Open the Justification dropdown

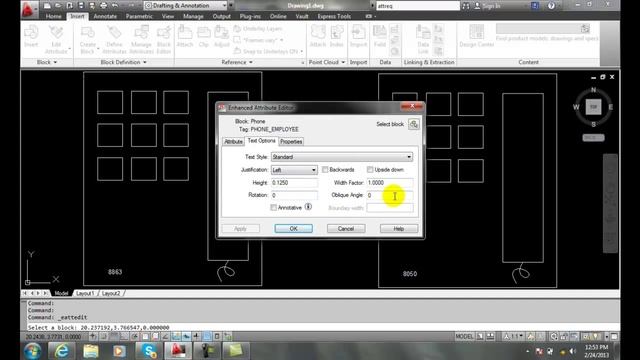[x=294, y=170]
